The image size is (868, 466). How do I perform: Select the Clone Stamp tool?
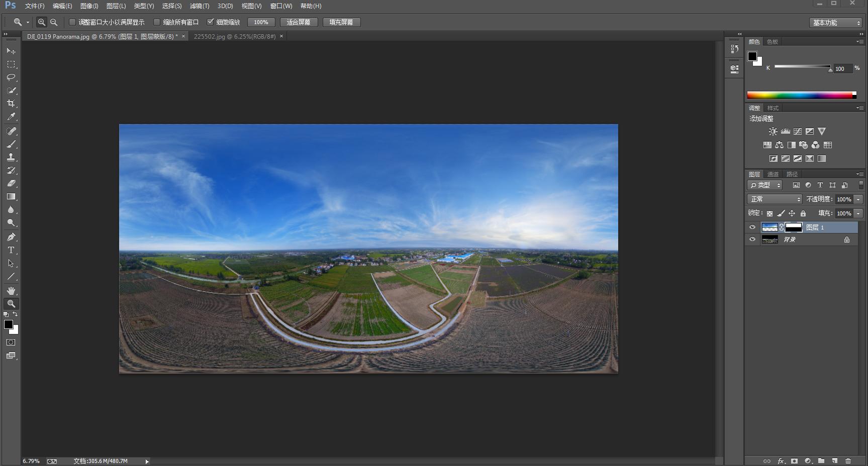pos(11,157)
